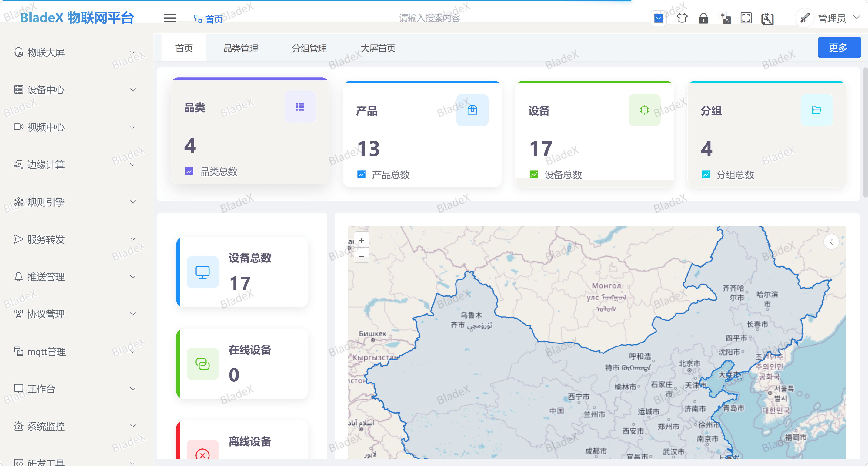Image resolution: width=868 pixels, height=466 pixels.
Task: Open the 管理员 user dropdown arrow
Action: [x=856, y=17]
